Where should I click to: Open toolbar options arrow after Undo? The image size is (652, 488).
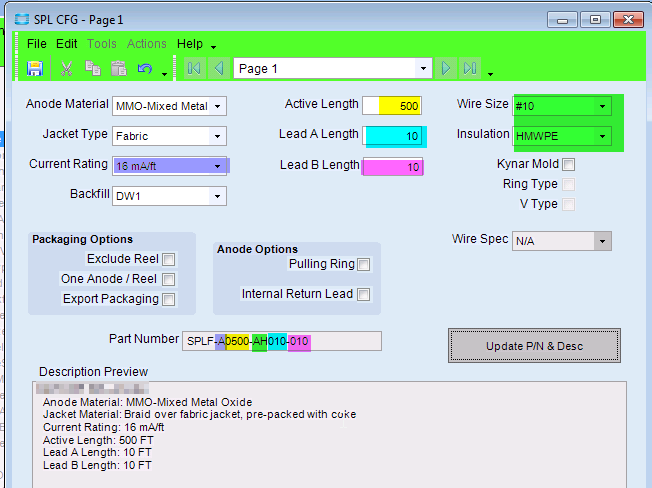point(164,74)
